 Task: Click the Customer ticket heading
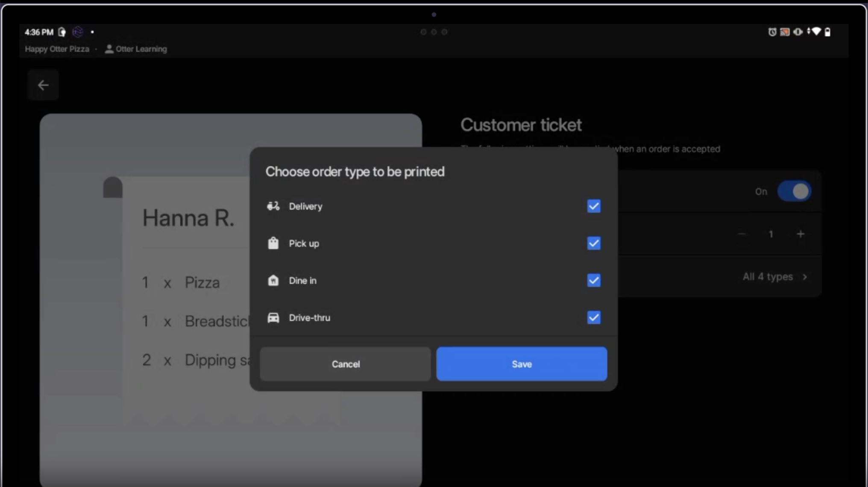tap(521, 125)
